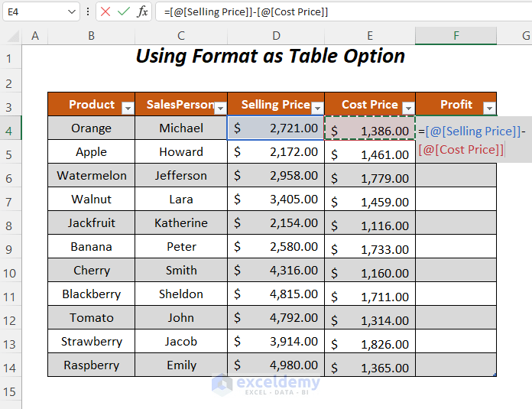Click the three-dot handle beside the Name Box
Screen dimensions: 532x409
pyautogui.click(x=88, y=12)
